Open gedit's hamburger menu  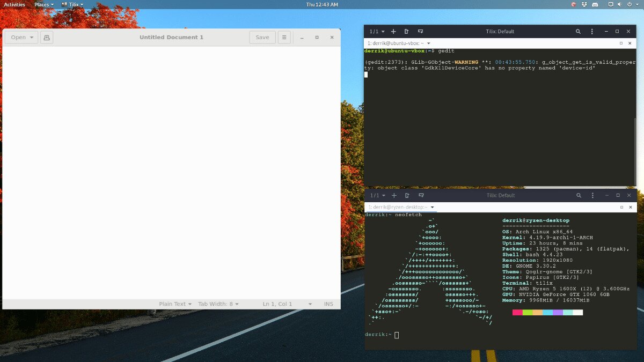284,38
